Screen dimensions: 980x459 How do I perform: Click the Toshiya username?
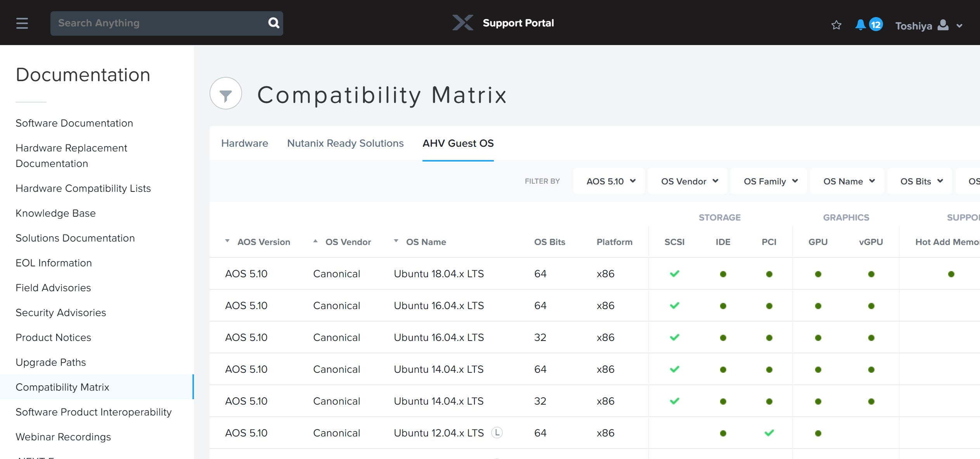(914, 26)
